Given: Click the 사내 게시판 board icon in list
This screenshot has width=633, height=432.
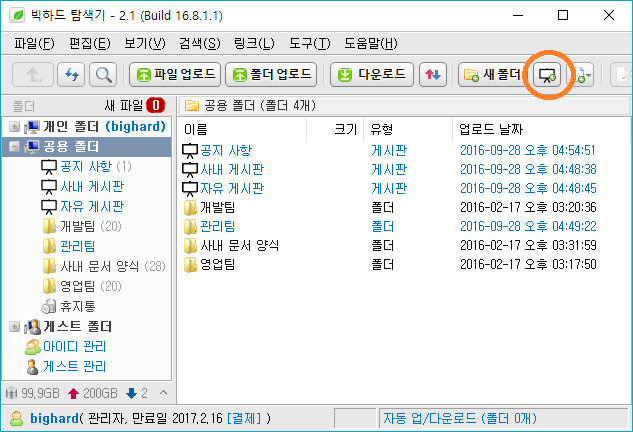Looking at the screenshot, I should [190, 170].
